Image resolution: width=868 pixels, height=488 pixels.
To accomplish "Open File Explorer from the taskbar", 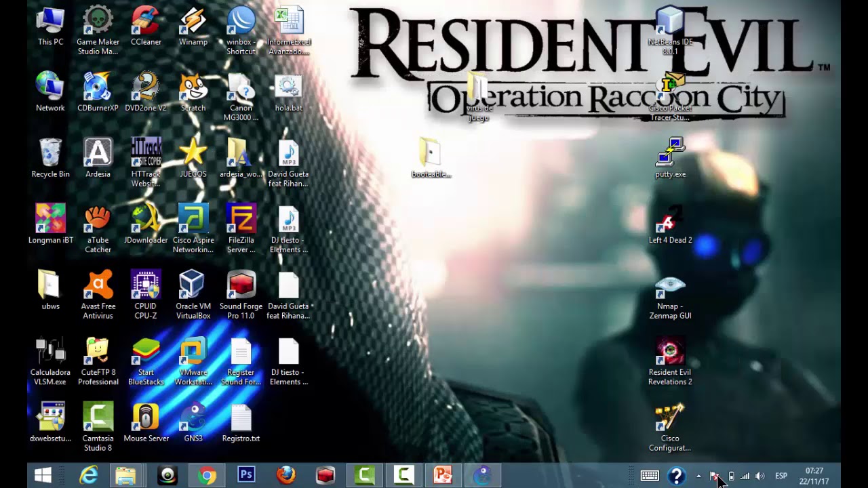I will 125,476.
